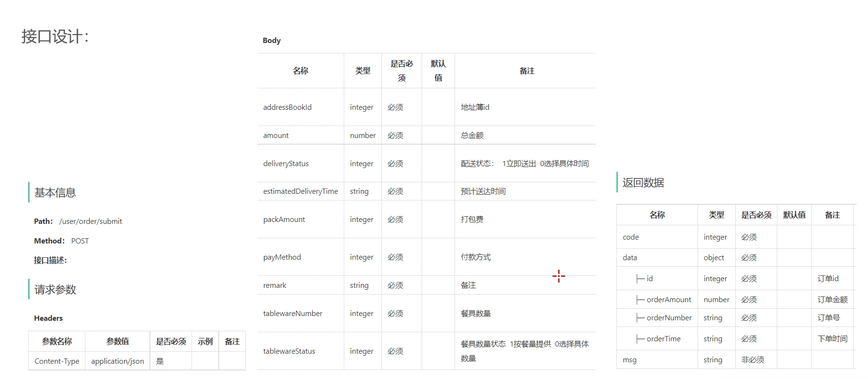Image resolution: width=868 pixels, height=379 pixels.
Task: Select the return table 名称 header
Action: (x=657, y=215)
